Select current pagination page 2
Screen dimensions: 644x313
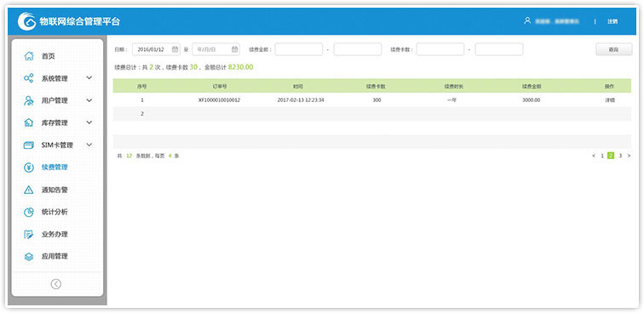point(611,156)
